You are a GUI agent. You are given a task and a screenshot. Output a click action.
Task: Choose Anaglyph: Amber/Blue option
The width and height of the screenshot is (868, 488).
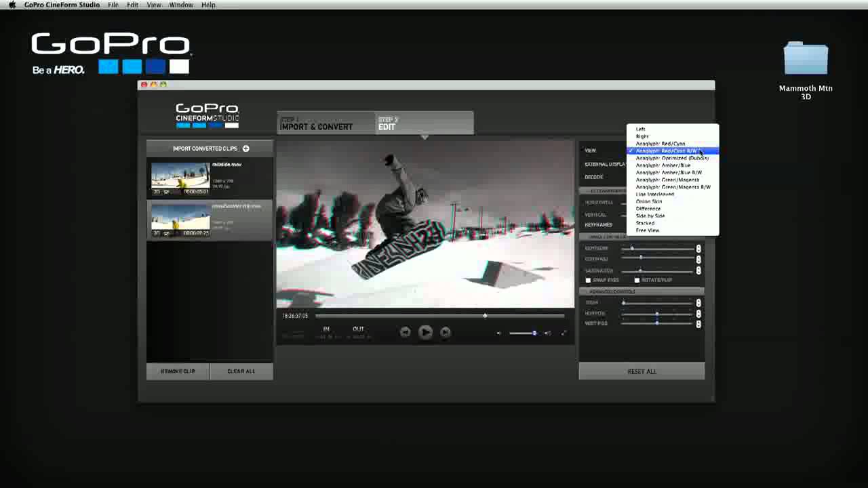673,165
